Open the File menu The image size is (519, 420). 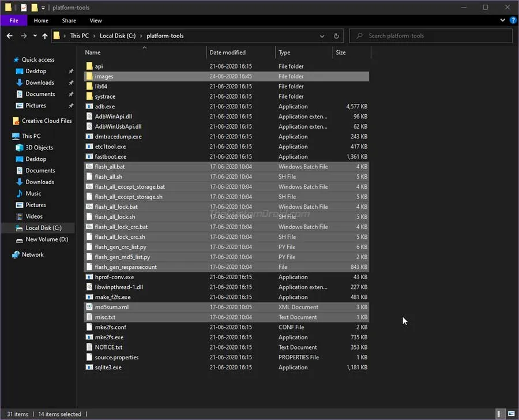point(13,21)
